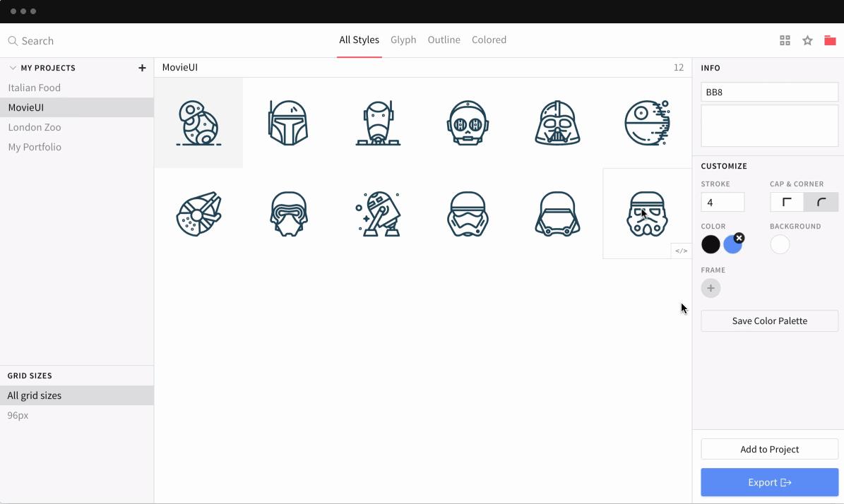The height and width of the screenshot is (504, 844).
Task: Select the visor trooper helmet beside the classic stormtrooper
Action: (x=557, y=214)
